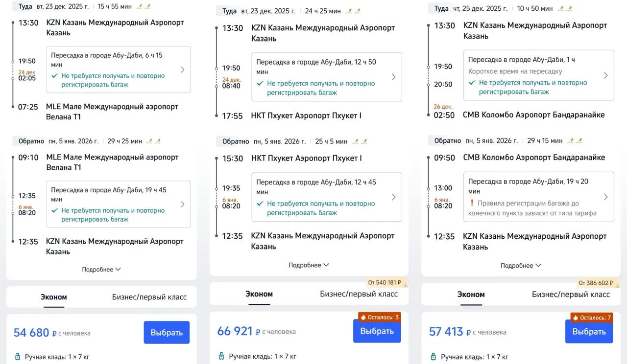
Task: Click hand luggage icon under 66 921 ₽ price
Action: pos(222,356)
